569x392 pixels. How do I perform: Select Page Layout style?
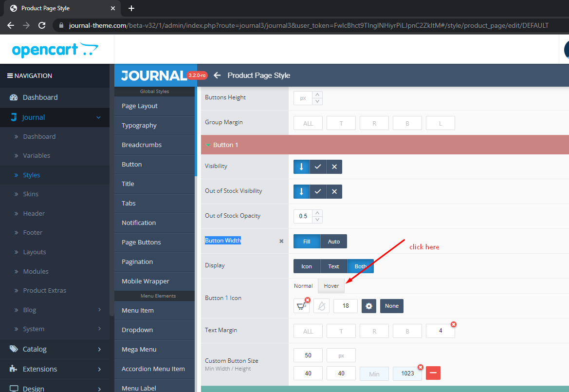pos(155,106)
